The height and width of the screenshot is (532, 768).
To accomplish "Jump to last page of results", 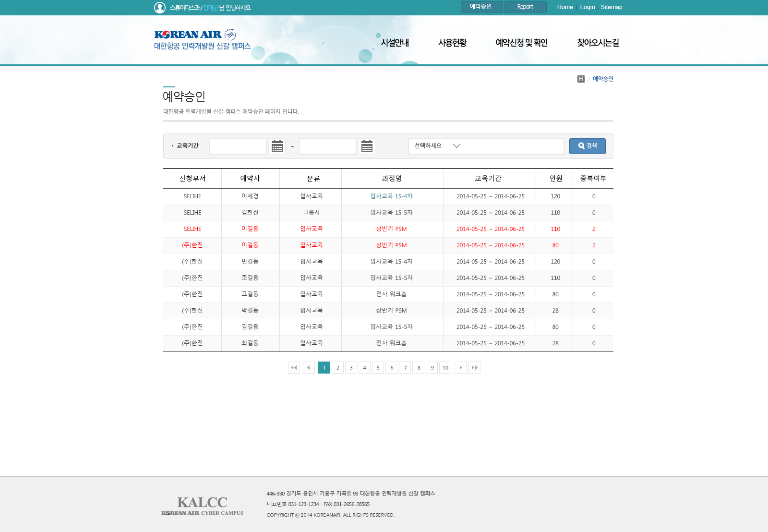I will (x=474, y=368).
